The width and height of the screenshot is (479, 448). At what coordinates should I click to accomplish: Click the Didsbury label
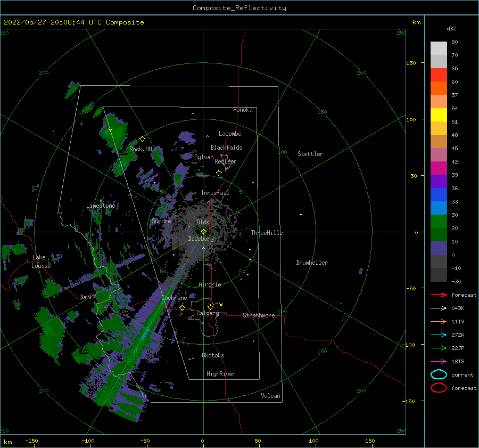(201, 239)
